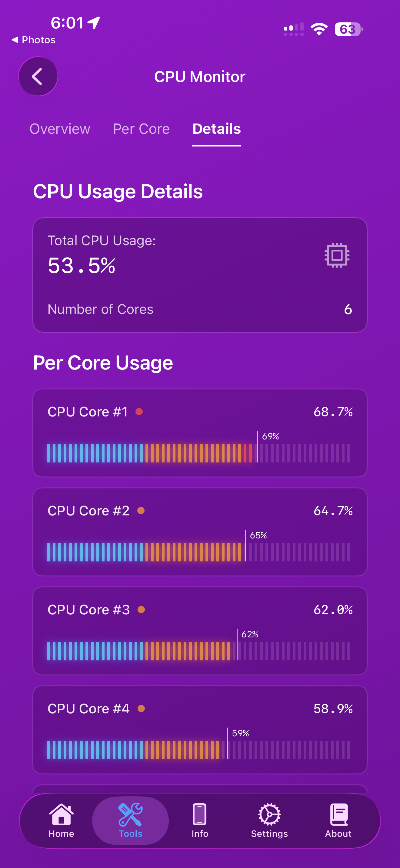The height and width of the screenshot is (868, 400).
Task: Switch to the Overview tab
Action: [x=60, y=129]
